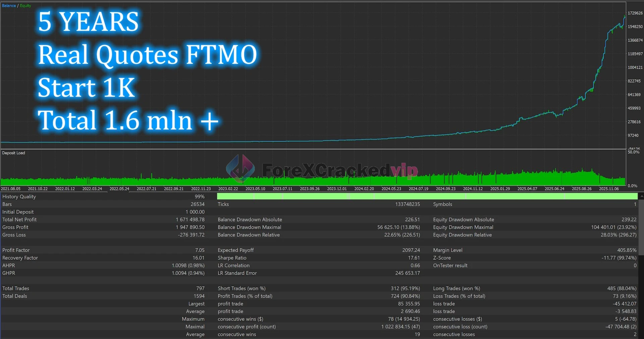Viewport: 644px width, 339px height.
Task: Click the ForexCracked vip watermark text
Action: pyautogui.click(x=339, y=170)
